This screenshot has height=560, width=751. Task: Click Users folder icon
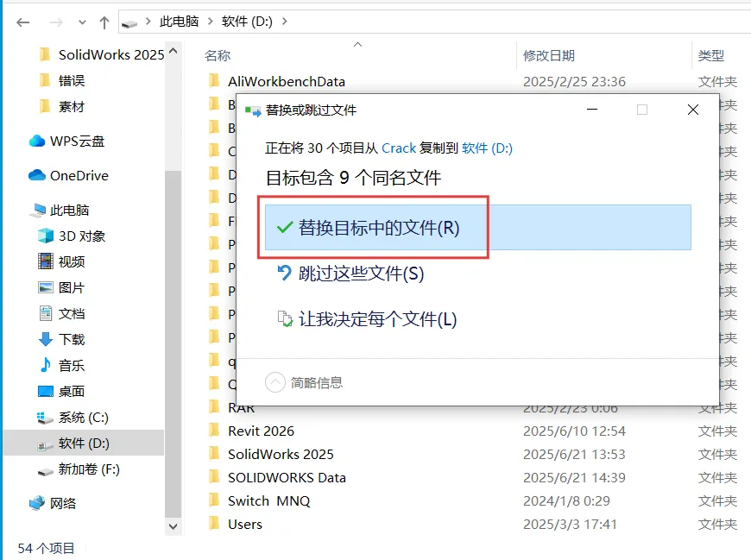(215, 524)
